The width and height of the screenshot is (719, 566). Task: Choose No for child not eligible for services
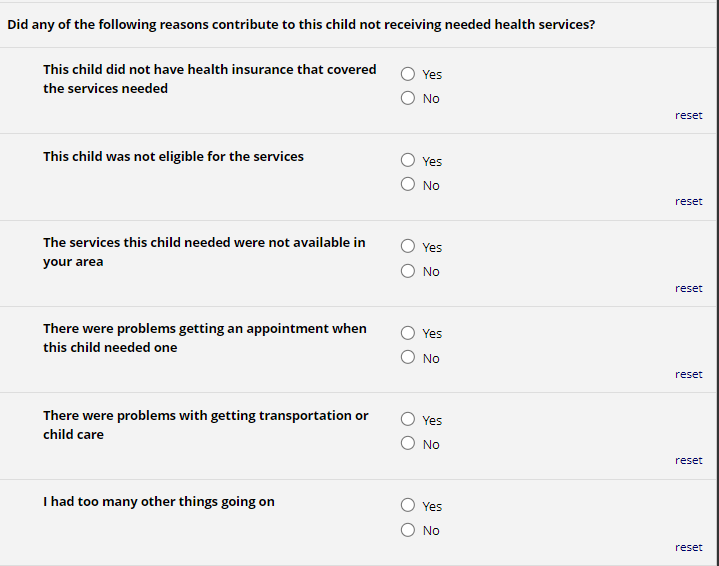click(x=408, y=185)
